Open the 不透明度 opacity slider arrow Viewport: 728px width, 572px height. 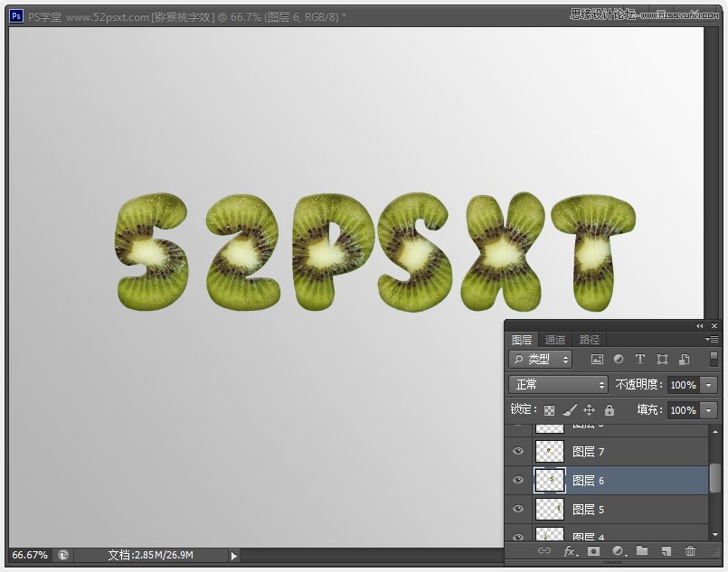(708, 385)
